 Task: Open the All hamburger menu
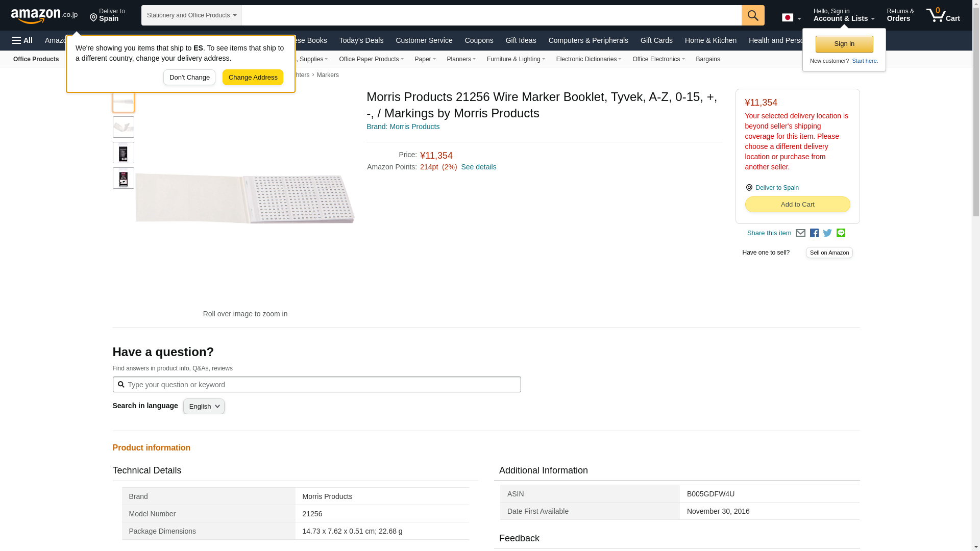22,40
